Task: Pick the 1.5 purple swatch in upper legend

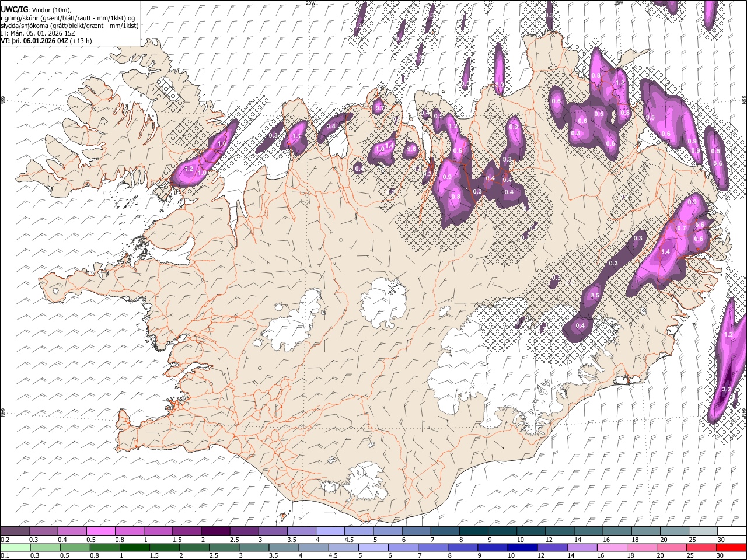Action: (186, 531)
